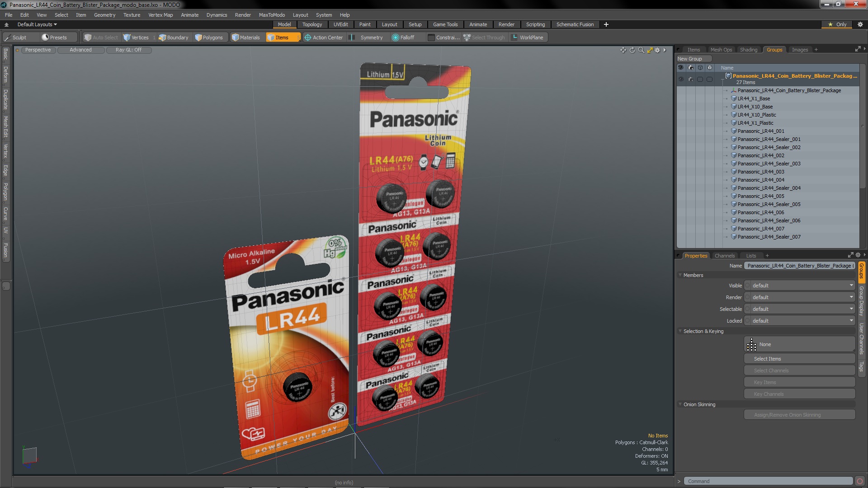Switch to the Images tab

tap(799, 50)
